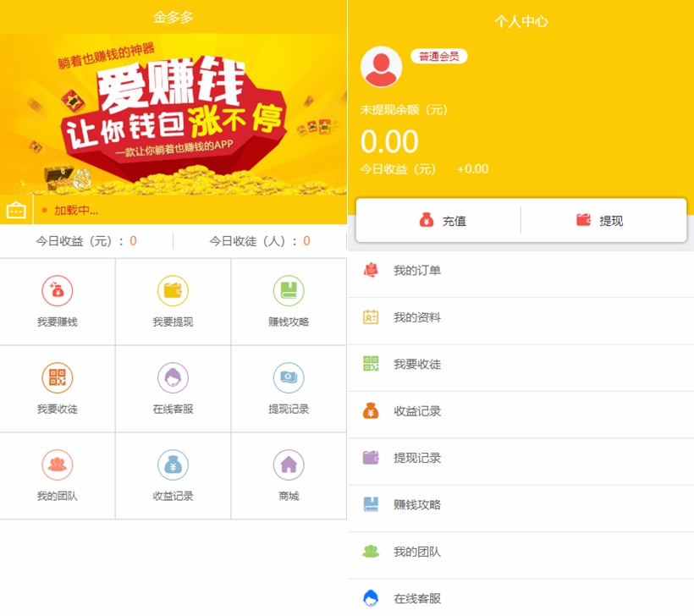Click the blue book icon for 赚钱攻略
Screen dimensions: 694x616
click(x=371, y=504)
